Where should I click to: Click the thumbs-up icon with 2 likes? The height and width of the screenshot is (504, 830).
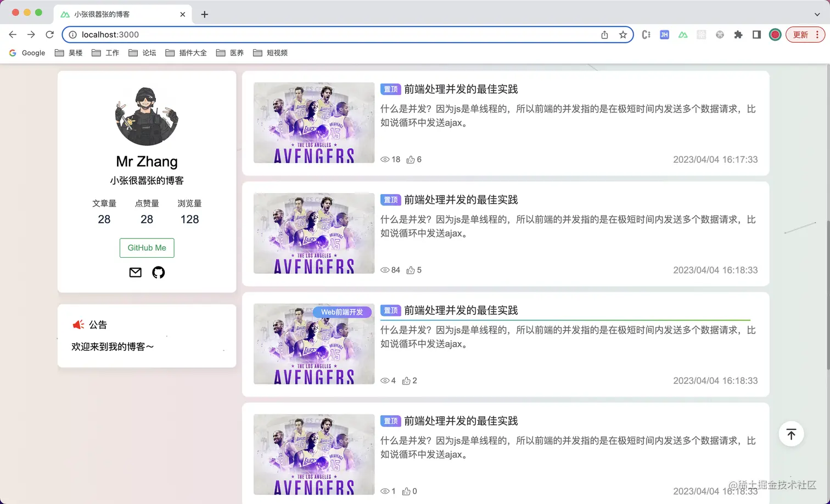[406, 381]
